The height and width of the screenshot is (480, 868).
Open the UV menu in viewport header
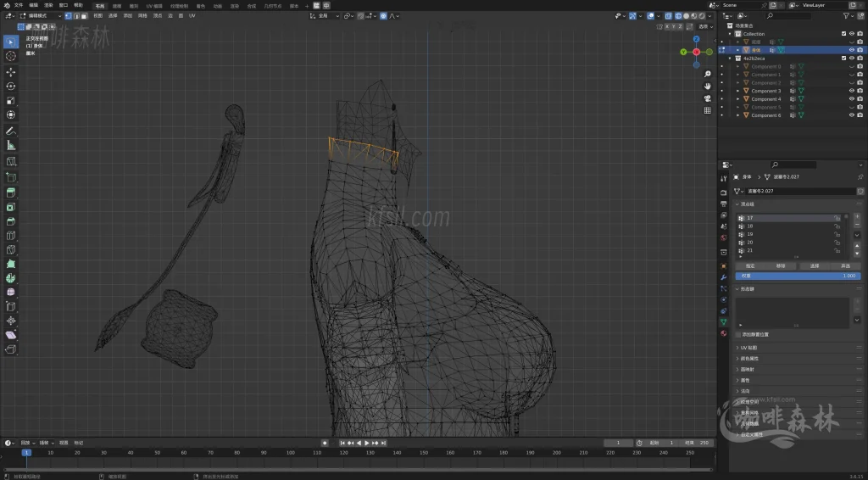pyautogui.click(x=192, y=16)
